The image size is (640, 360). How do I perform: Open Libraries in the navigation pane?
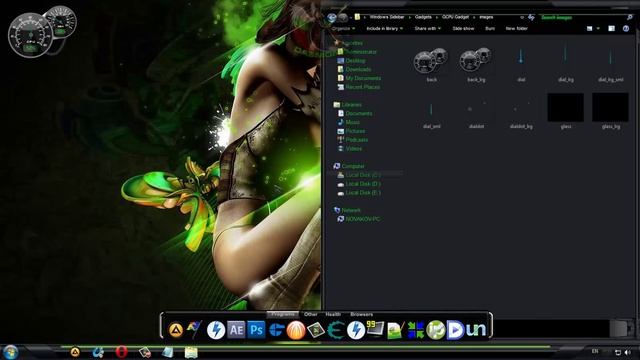tap(347, 105)
